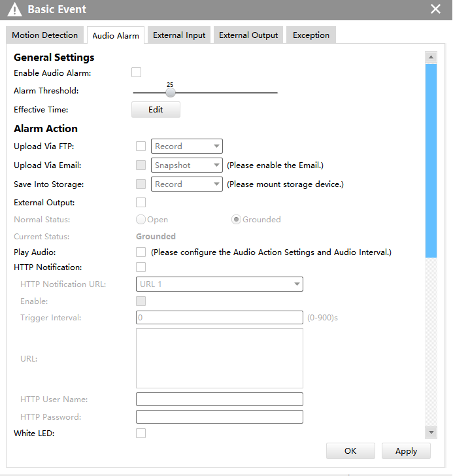The image size is (453, 476).
Task: Open the External Input tab
Action: pos(179,35)
